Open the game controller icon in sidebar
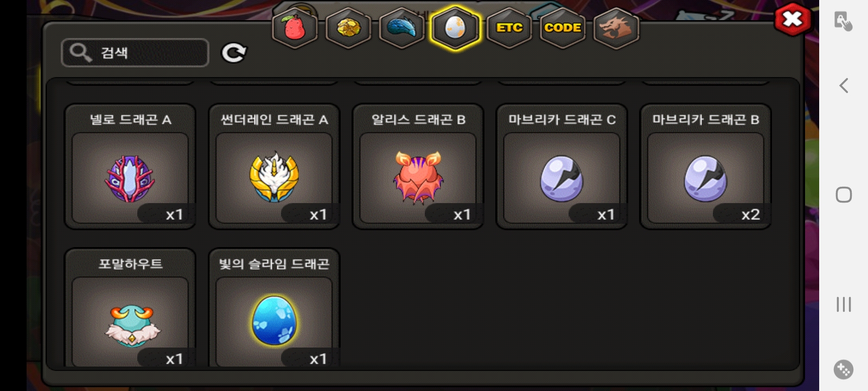Viewport: 868px width, 391px height. point(844,370)
